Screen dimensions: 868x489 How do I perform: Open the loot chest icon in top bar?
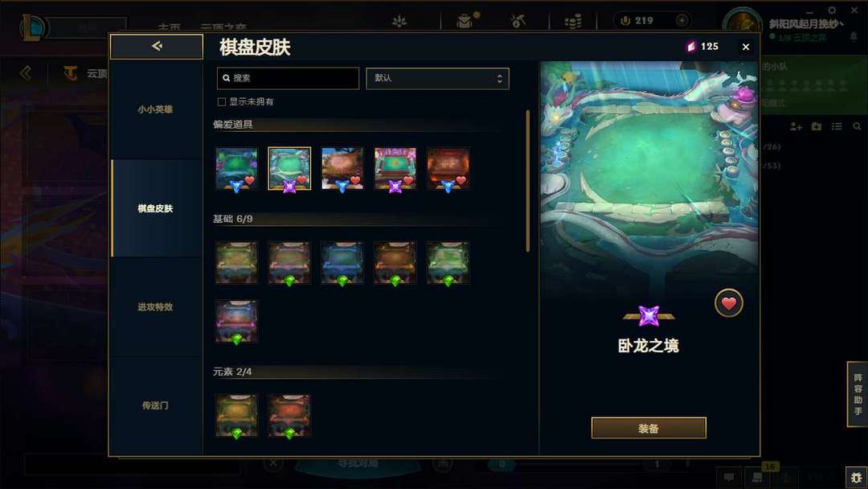tap(465, 21)
